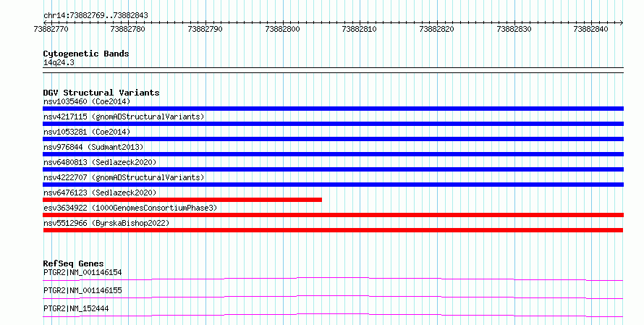
Task: Click the blue bar of nsv976844
Action: (333, 154)
